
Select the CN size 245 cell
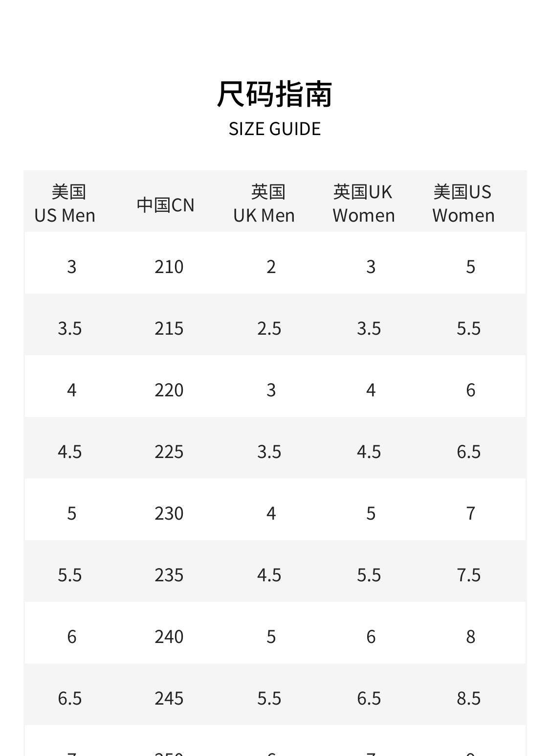(x=169, y=698)
